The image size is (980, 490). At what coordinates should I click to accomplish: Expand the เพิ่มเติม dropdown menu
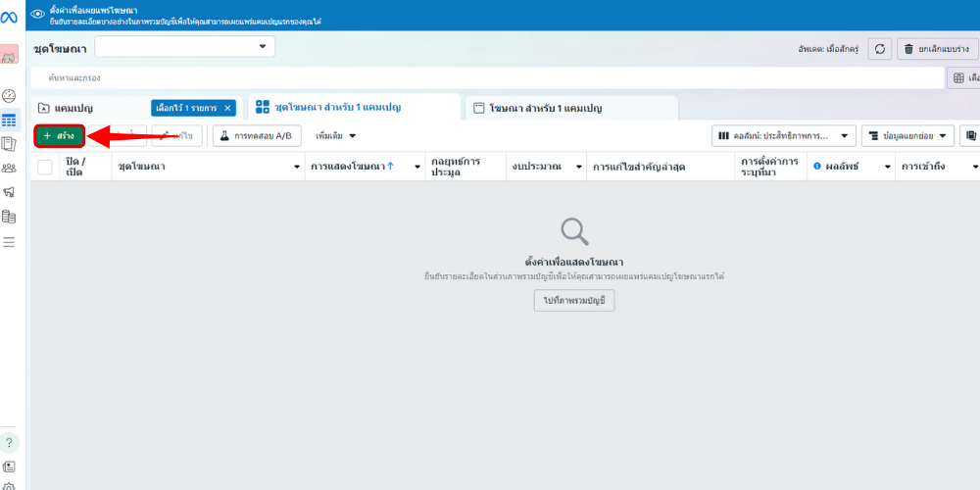(335, 136)
